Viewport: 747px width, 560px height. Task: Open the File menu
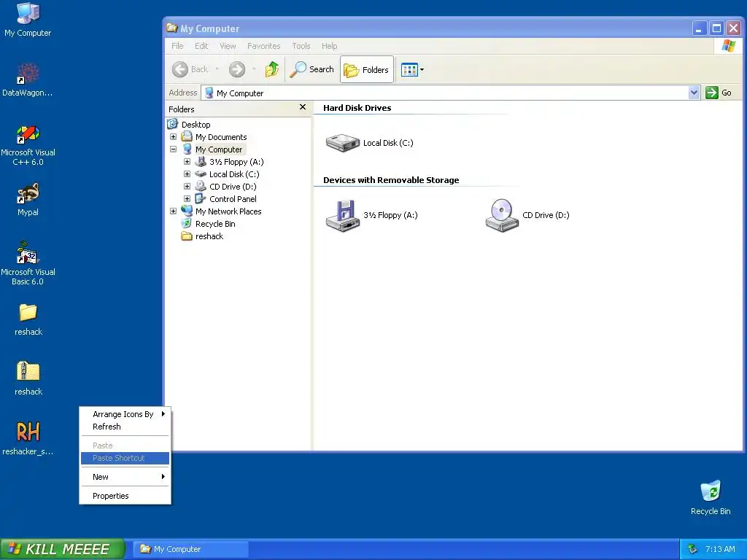pyautogui.click(x=177, y=46)
